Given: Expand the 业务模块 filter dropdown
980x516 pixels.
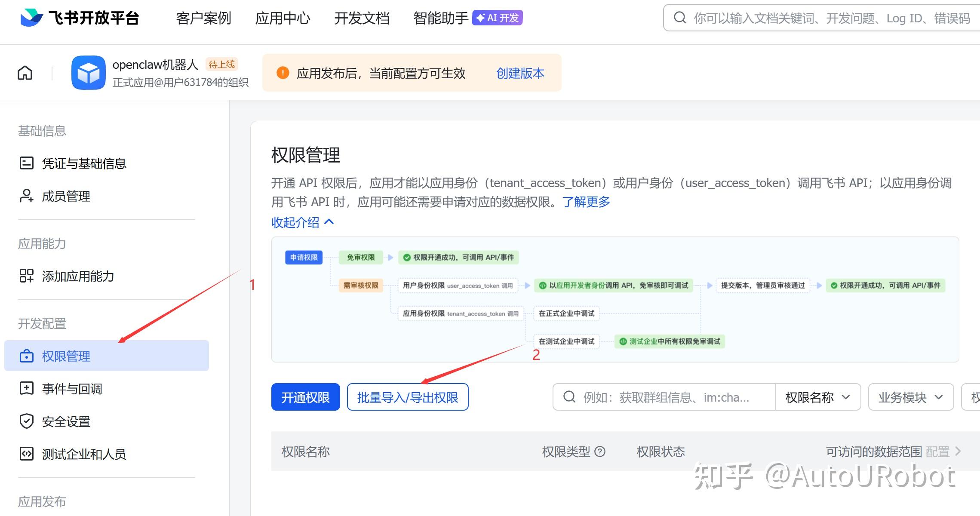Looking at the screenshot, I should [910, 397].
